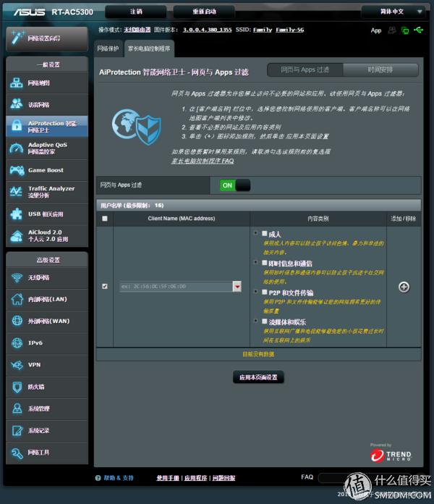Check the P2P 和文件传输 category box
Screen dimensions: 434x504
click(x=265, y=292)
